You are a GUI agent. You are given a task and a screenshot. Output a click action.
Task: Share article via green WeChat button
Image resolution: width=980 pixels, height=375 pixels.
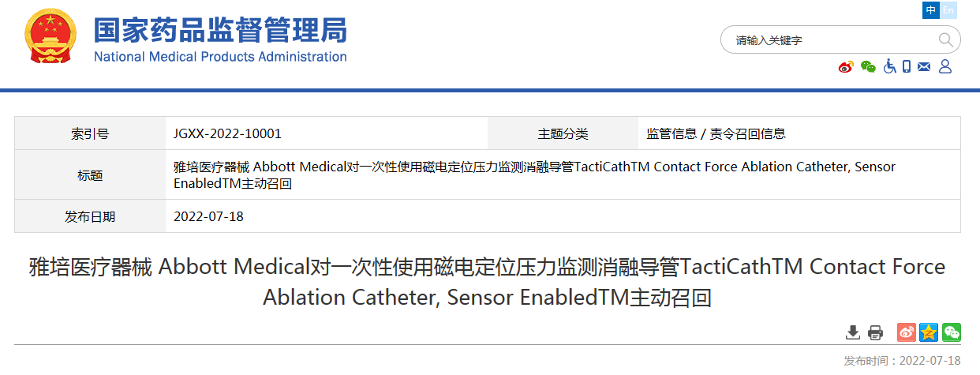point(952,332)
